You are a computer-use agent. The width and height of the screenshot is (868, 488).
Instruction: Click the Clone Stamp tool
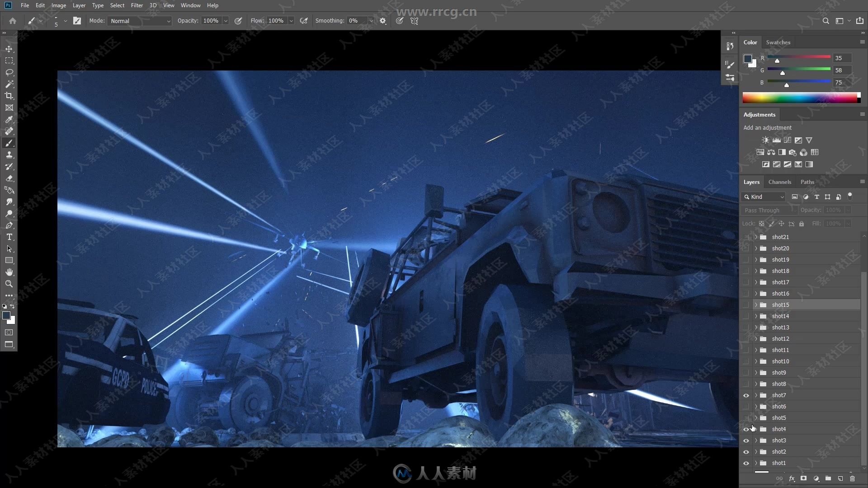click(9, 155)
